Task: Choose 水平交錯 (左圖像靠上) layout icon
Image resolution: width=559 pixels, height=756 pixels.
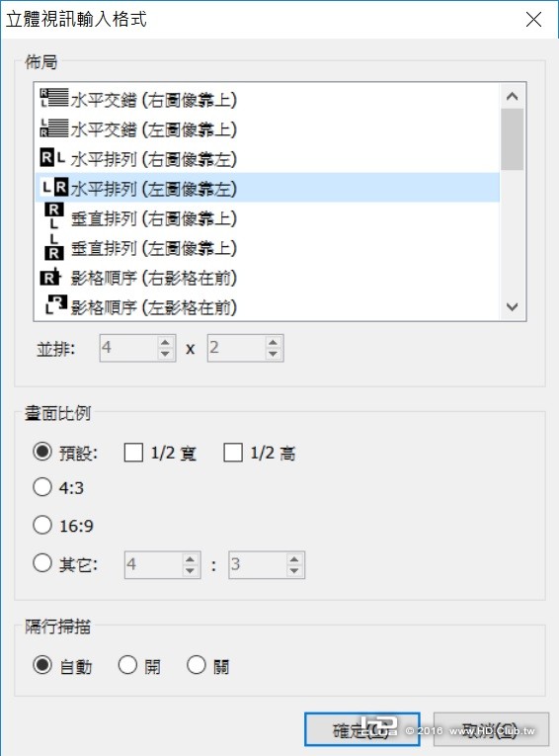Action: coord(54,128)
